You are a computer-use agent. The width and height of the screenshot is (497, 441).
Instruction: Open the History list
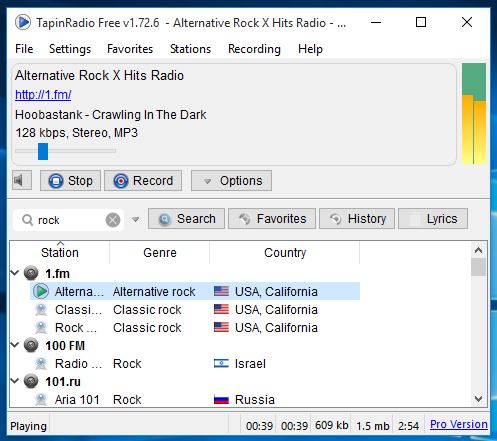[x=357, y=219]
